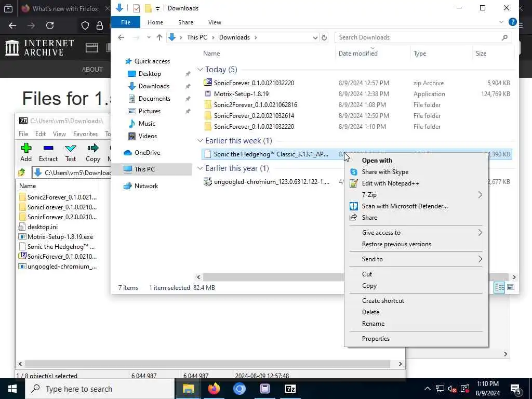Click the Explorer Back arrow

[x=121, y=37]
